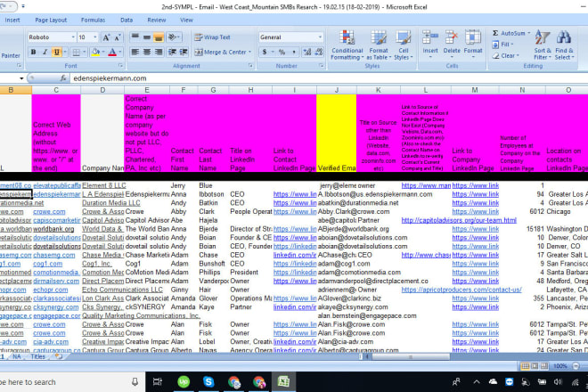Align text right
The height and width of the screenshot is (392, 588).
coord(159,53)
